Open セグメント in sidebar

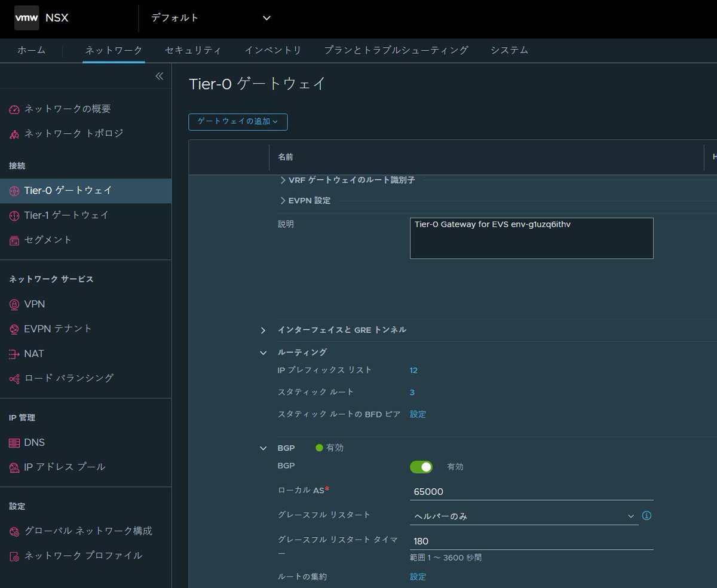(48, 240)
